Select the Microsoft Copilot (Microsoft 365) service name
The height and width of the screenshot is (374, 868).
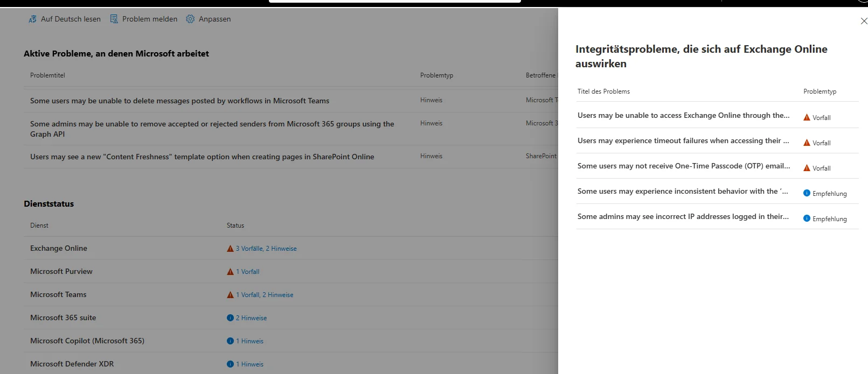87,341
